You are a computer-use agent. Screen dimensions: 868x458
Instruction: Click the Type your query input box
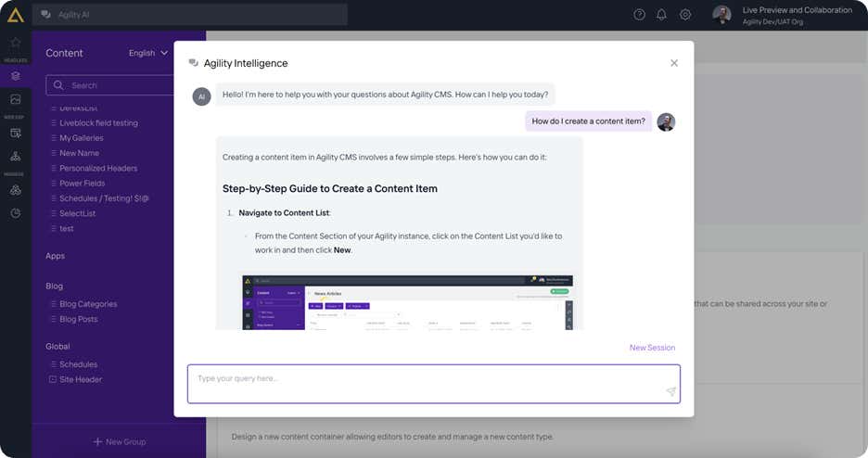coord(433,384)
